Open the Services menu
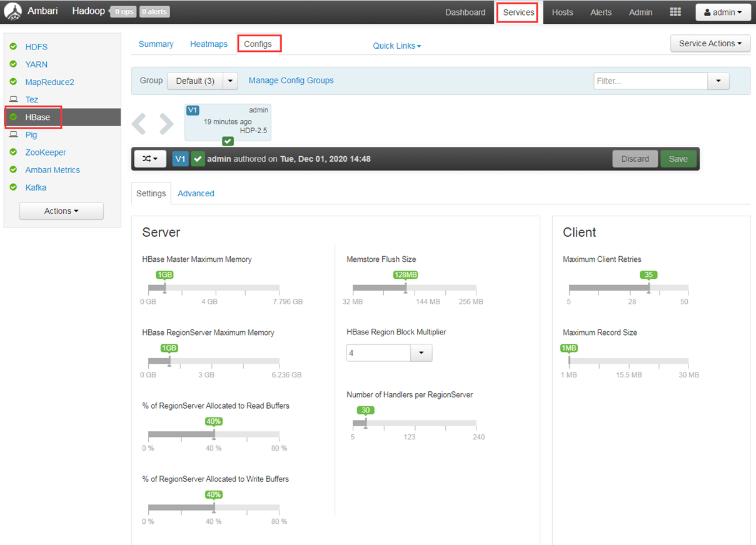 point(518,12)
